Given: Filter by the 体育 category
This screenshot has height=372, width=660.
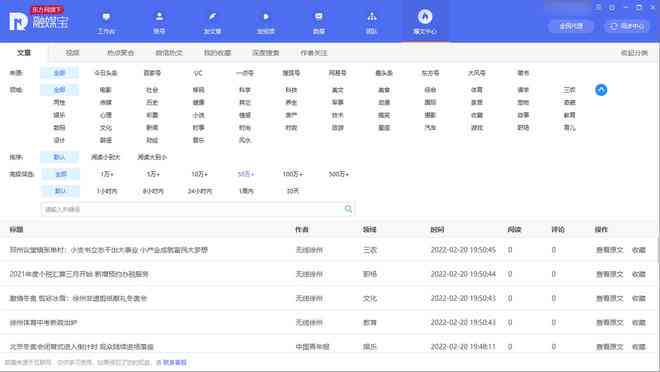Looking at the screenshot, I should pos(476,90).
